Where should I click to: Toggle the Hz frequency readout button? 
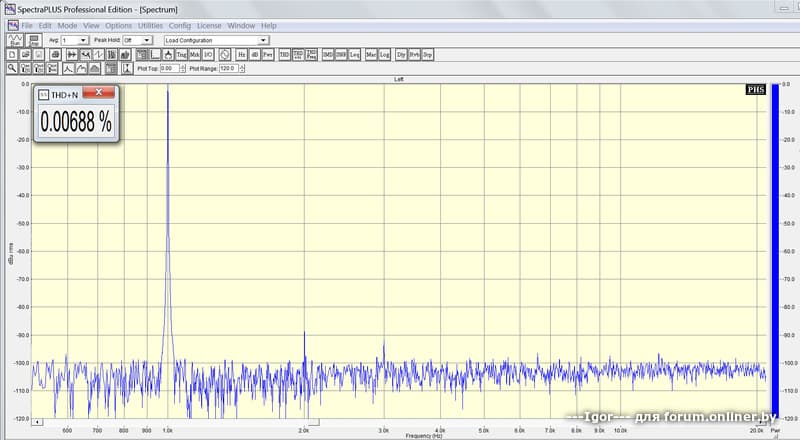tap(241, 54)
